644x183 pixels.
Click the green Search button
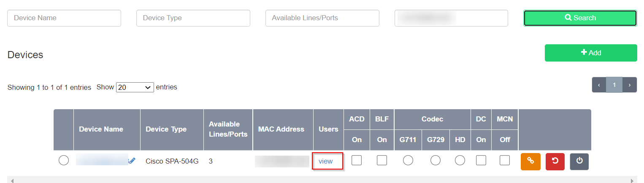[580, 18]
